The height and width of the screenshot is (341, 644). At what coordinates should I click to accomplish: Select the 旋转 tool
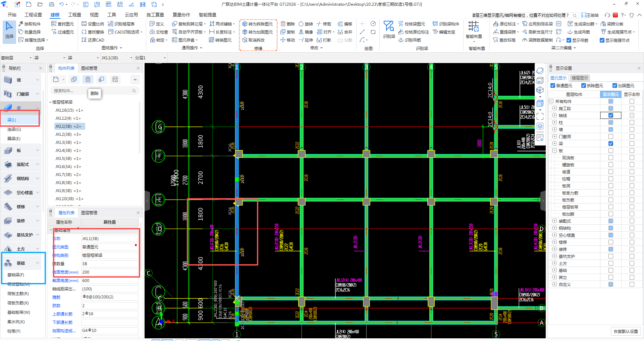click(306, 24)
